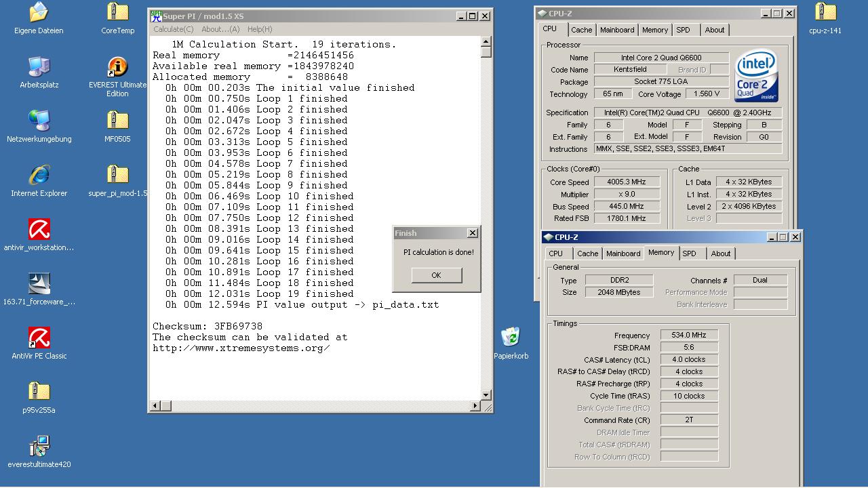
Task: Switch to Mainboard tab in upper CPU-Z
Action: pos(617,30)
